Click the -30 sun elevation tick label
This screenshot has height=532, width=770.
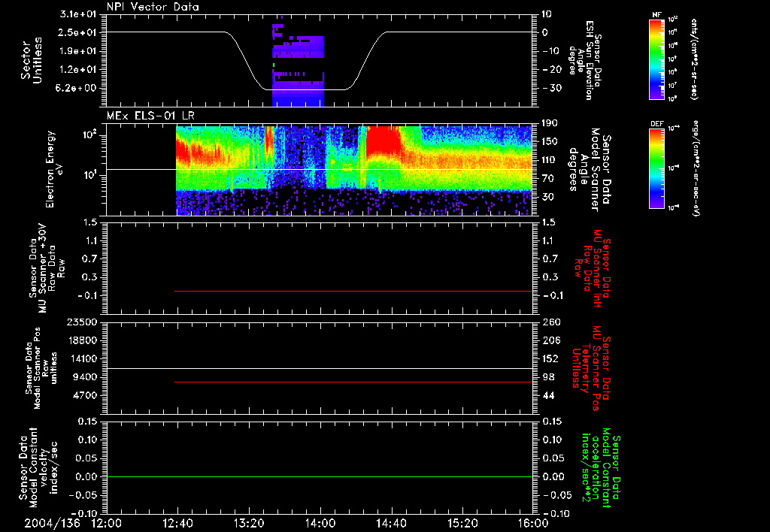point(551,89)
